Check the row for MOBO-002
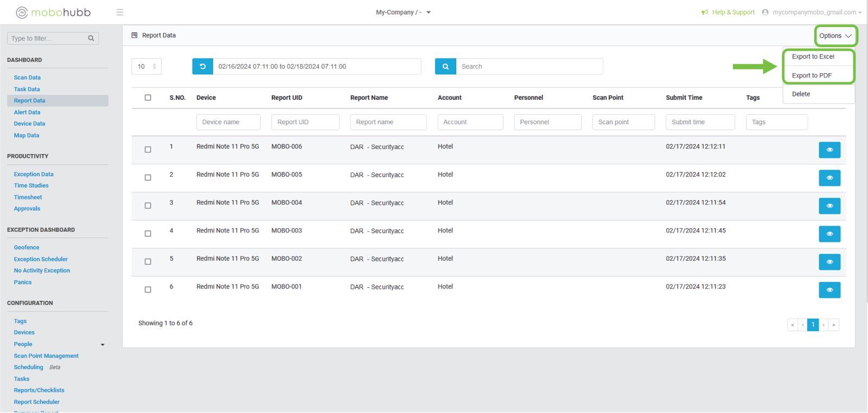Screen dimensions: 868x413 [148, 262]
